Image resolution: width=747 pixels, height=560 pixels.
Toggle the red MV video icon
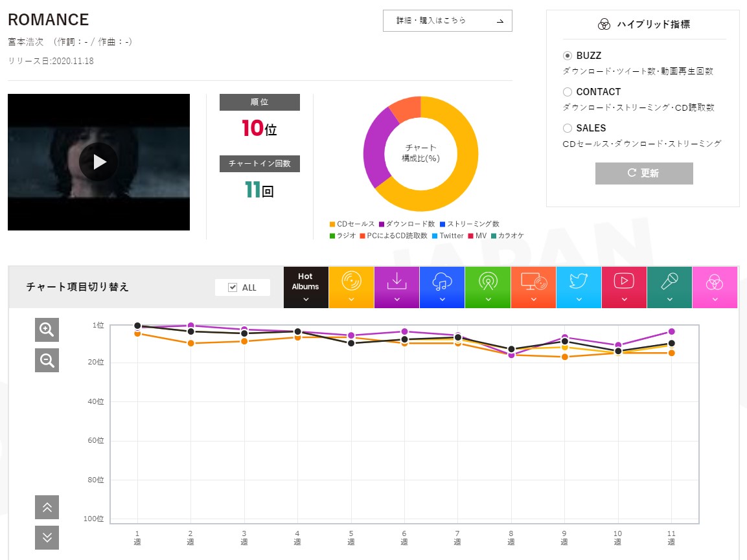coord(624,287)
